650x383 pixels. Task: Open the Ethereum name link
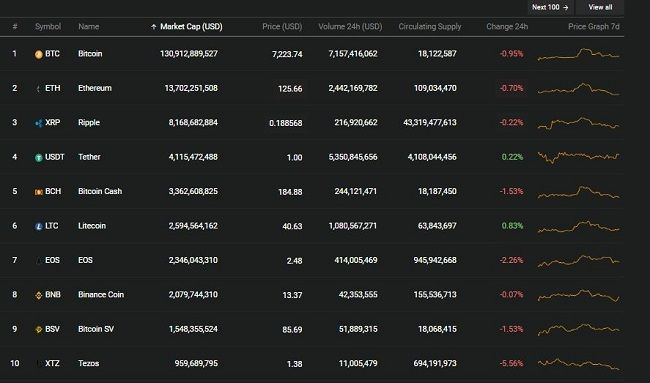(95, 88)
